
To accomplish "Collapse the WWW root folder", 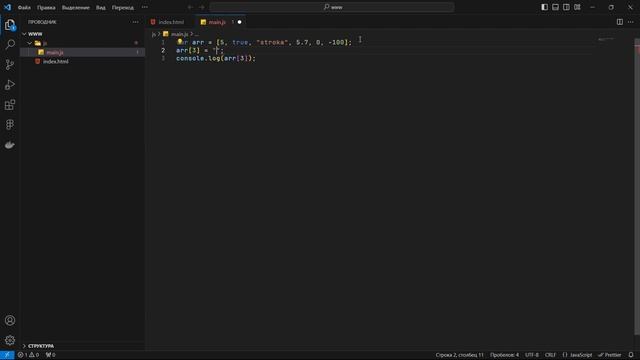I will [24, 34].
